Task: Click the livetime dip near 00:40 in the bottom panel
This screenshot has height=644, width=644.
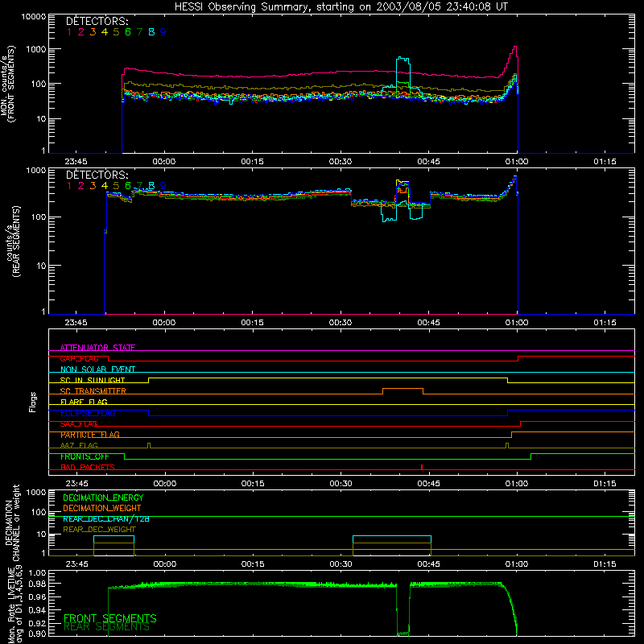Action: (x=403, y=610)
